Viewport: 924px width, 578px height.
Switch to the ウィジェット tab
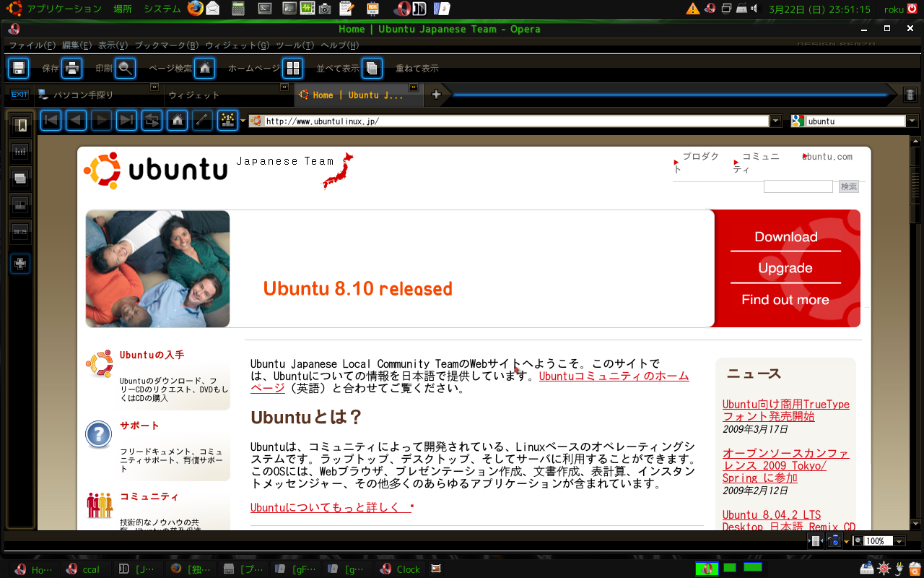(228, 95)
